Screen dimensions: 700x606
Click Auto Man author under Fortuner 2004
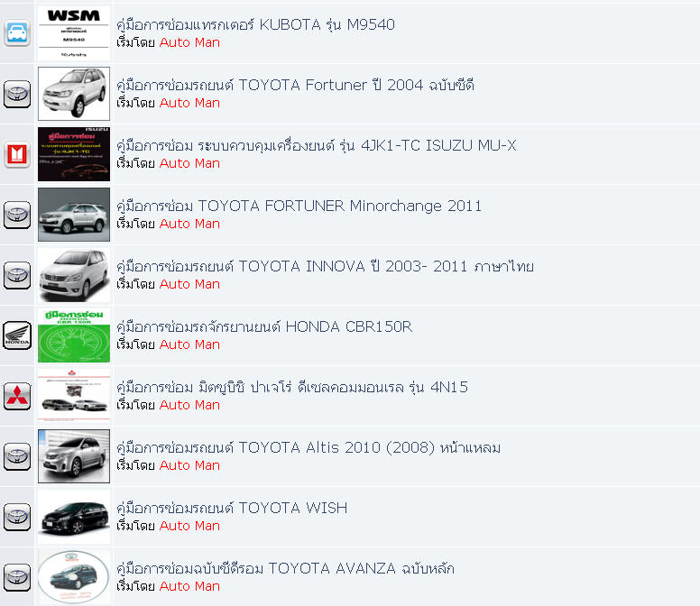[189, 103]
